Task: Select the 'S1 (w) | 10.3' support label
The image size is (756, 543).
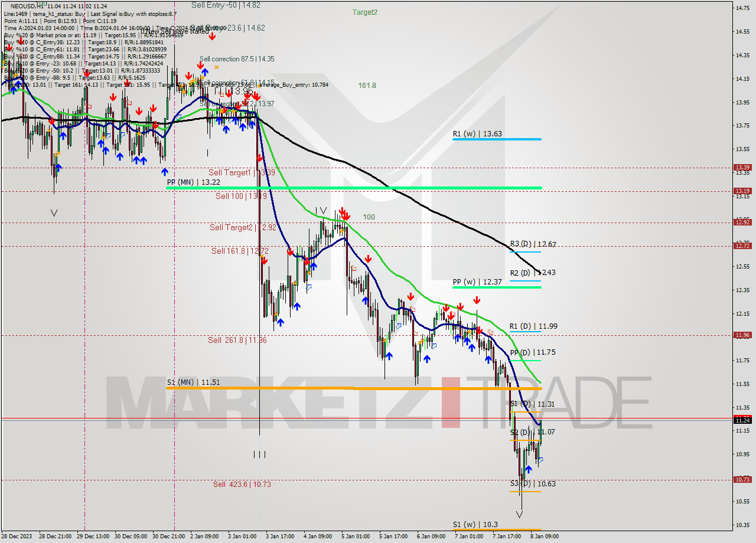Action: (475, 525)
